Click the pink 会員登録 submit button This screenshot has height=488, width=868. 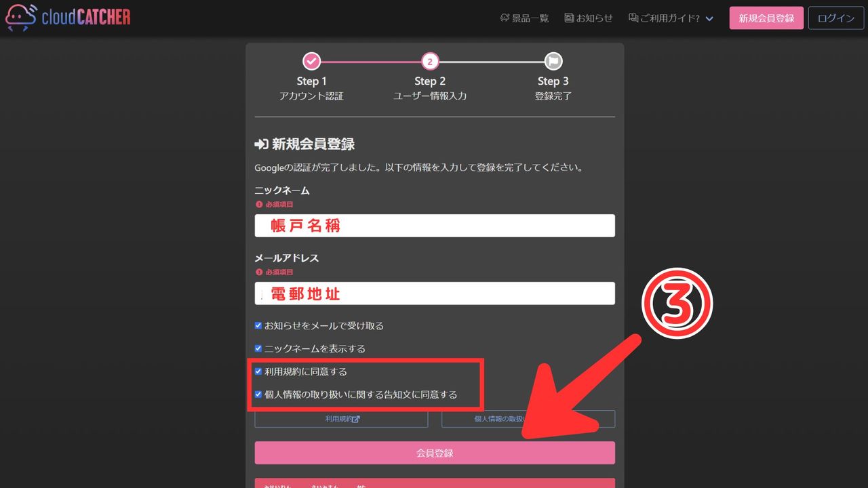point(435,453)
